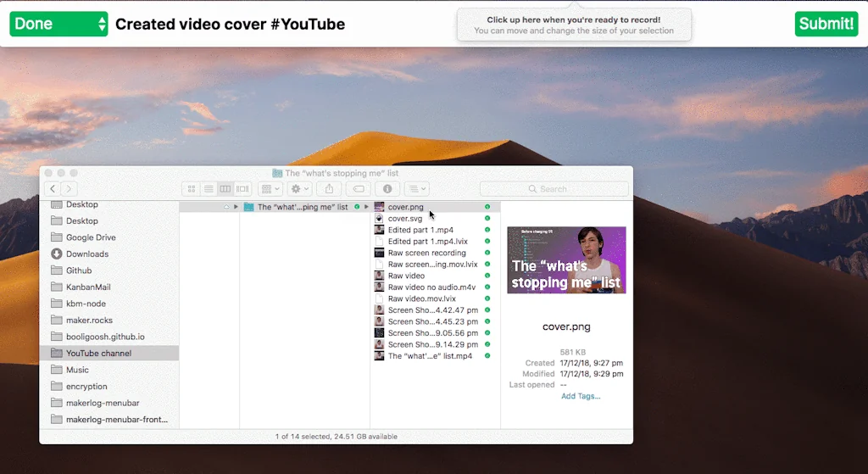Open Downloads folder in sidebar

pos(86,254)
